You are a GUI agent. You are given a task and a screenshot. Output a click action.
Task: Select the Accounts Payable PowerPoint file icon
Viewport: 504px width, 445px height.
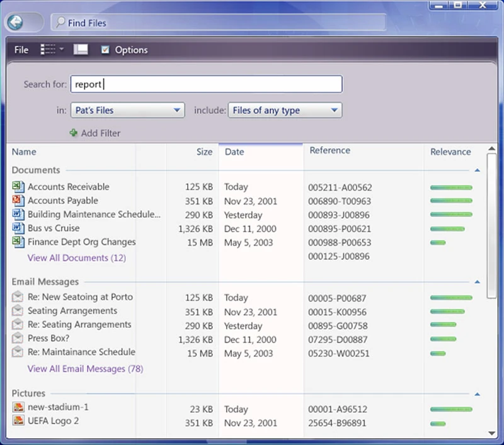tap(18, 200)
